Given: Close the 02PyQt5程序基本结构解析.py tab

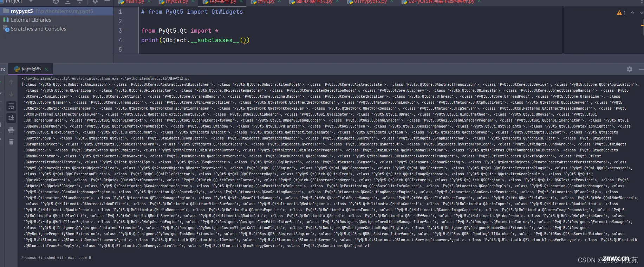Looking at the screenshot, I should [x=479, y=1].
